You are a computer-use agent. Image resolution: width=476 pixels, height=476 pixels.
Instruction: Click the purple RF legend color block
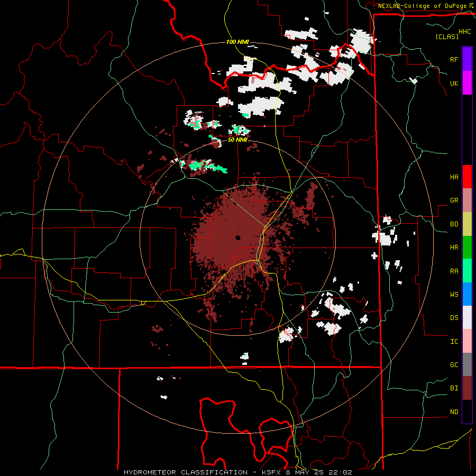point(467,59)
